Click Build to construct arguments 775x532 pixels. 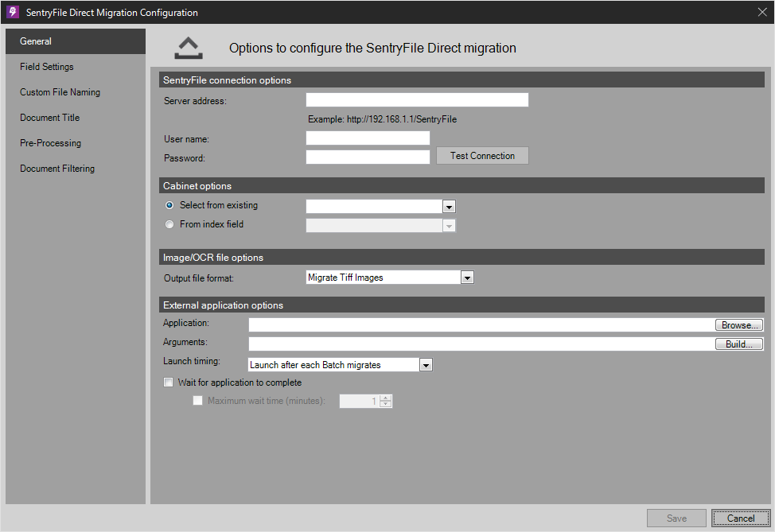(739, 344)
